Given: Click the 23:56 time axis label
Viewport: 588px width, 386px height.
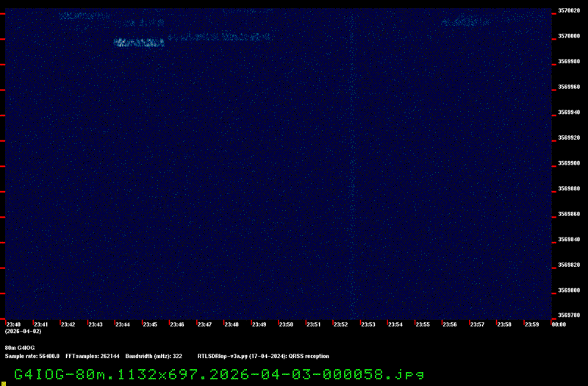Looking at the screenshot, I should pos(450,324).
